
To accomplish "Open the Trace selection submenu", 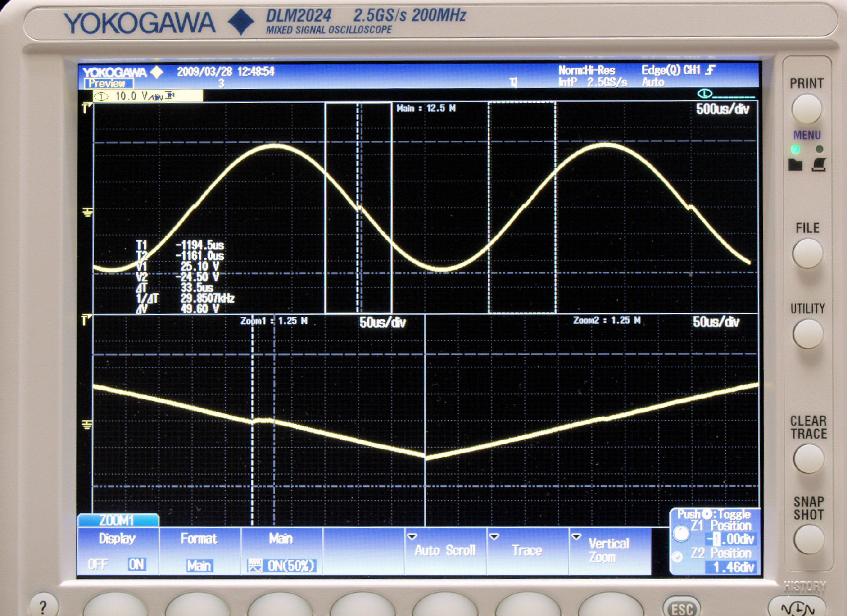I will (x=527, y=550).
